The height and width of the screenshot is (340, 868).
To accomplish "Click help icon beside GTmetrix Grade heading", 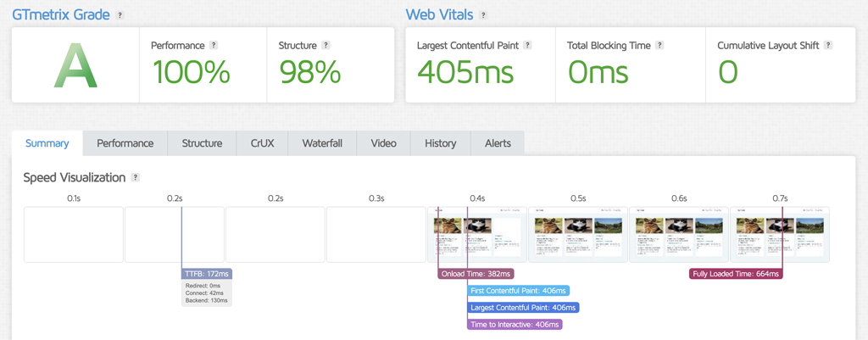I will (x=120, y=15).
